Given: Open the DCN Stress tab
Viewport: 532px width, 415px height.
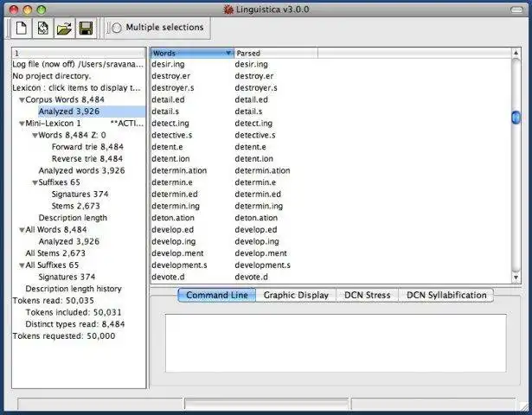Looking at the screenshot, I should (367, 295).
